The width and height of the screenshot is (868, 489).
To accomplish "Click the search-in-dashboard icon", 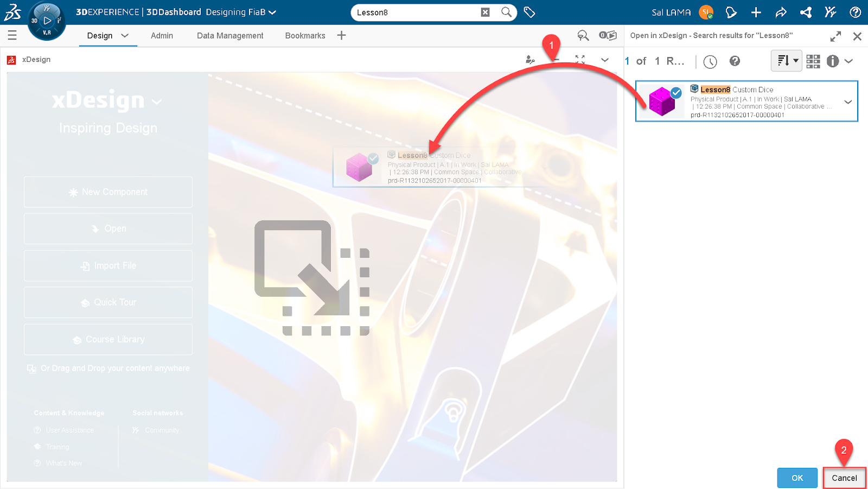I will [x=583, y=35].
